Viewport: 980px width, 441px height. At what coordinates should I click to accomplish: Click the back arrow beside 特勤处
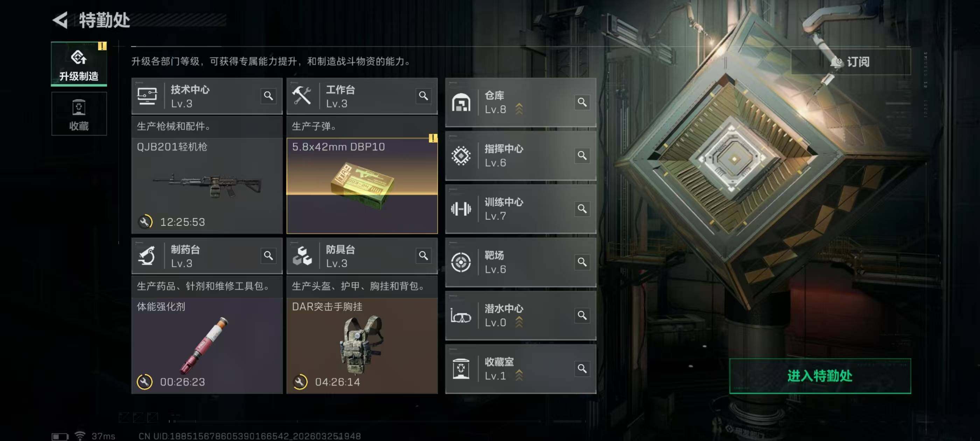click(60, 20)
